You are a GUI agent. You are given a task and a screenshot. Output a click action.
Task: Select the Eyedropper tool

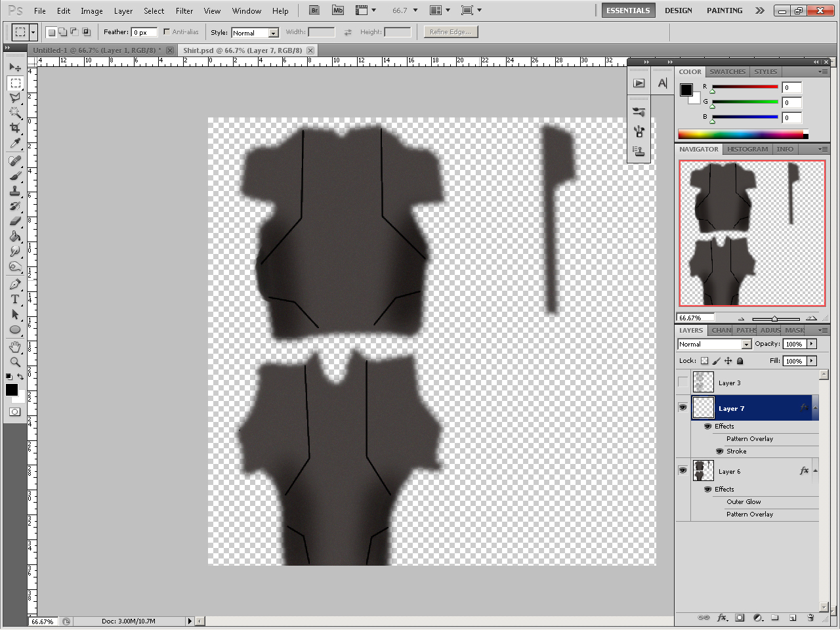click(15, 143)
